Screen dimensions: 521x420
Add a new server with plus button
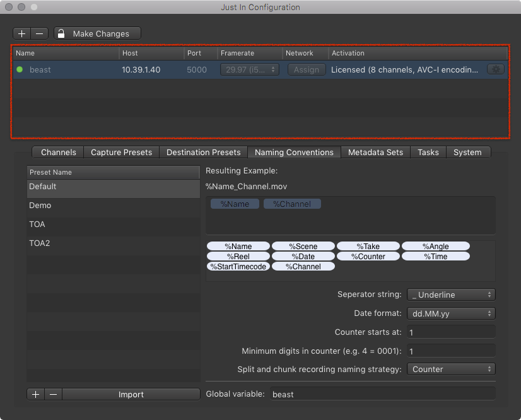point(22,33)
